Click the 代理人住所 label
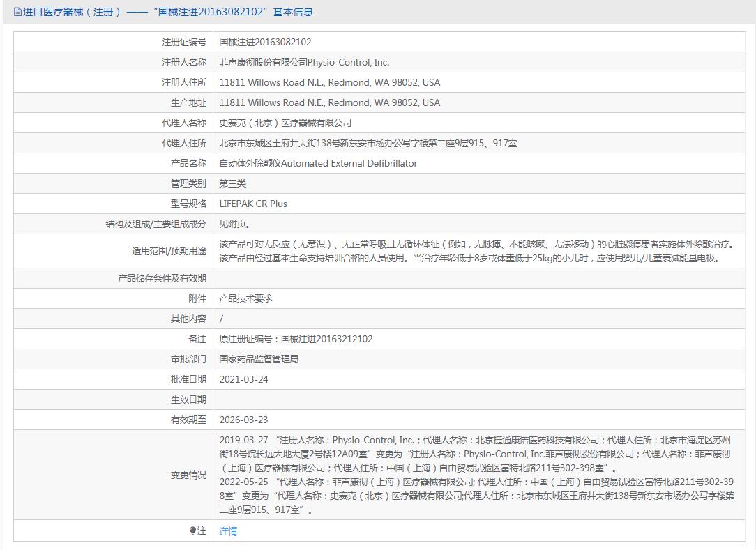This screenshot has width=756, height=550. pyautogui.click(x=184, y=143)
